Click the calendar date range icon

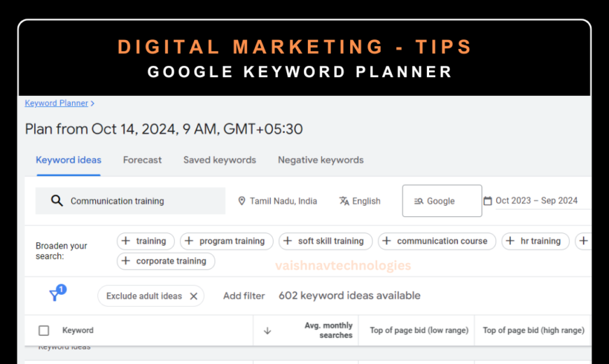click(x=487, y=201)
